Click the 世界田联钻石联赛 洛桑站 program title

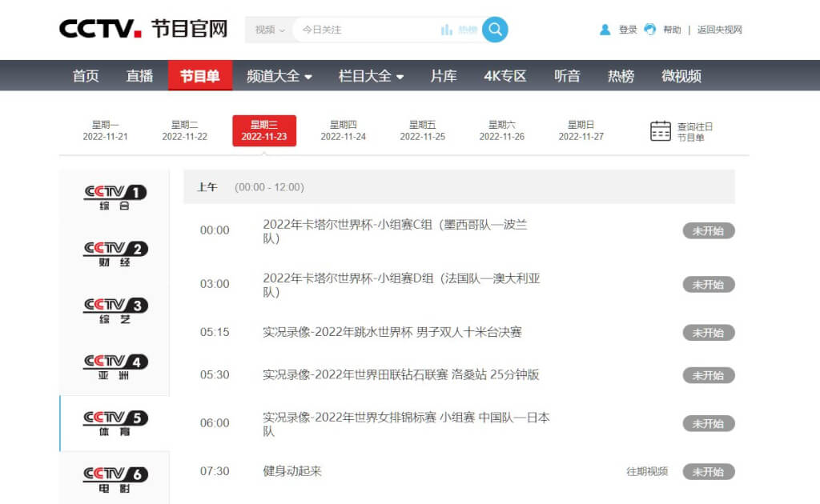(x=400, y=375)
